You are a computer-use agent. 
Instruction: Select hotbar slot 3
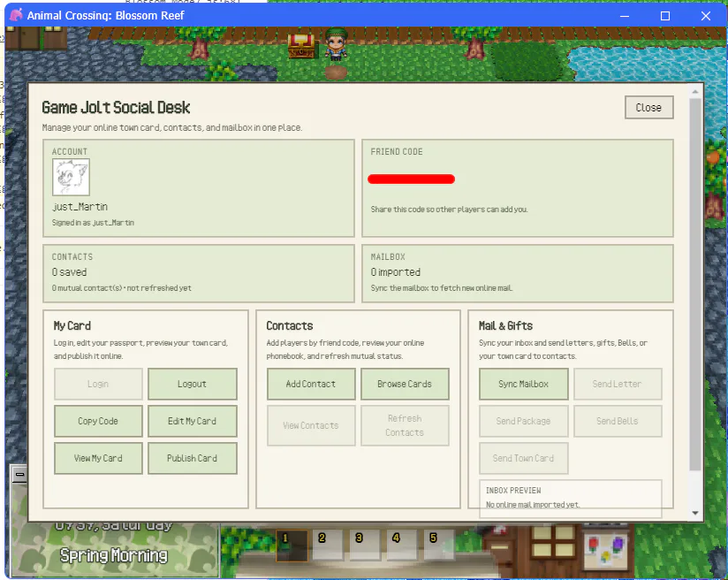point(365,545)
